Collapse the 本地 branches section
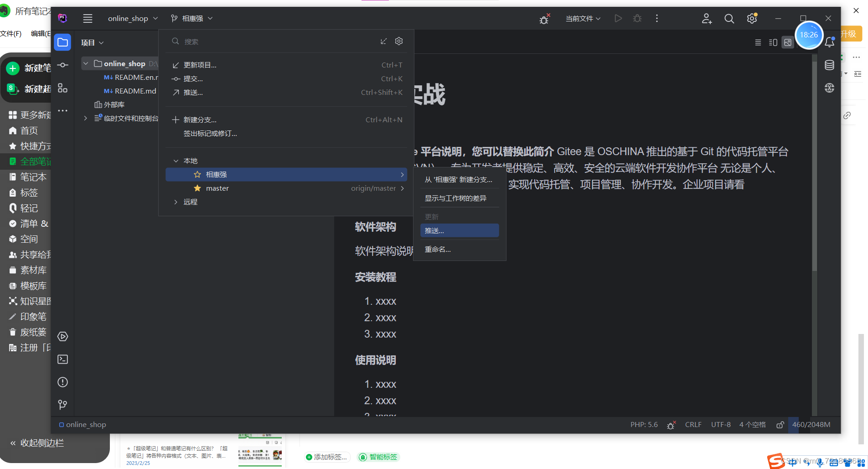The image size is (868, 469). (176, 161)
